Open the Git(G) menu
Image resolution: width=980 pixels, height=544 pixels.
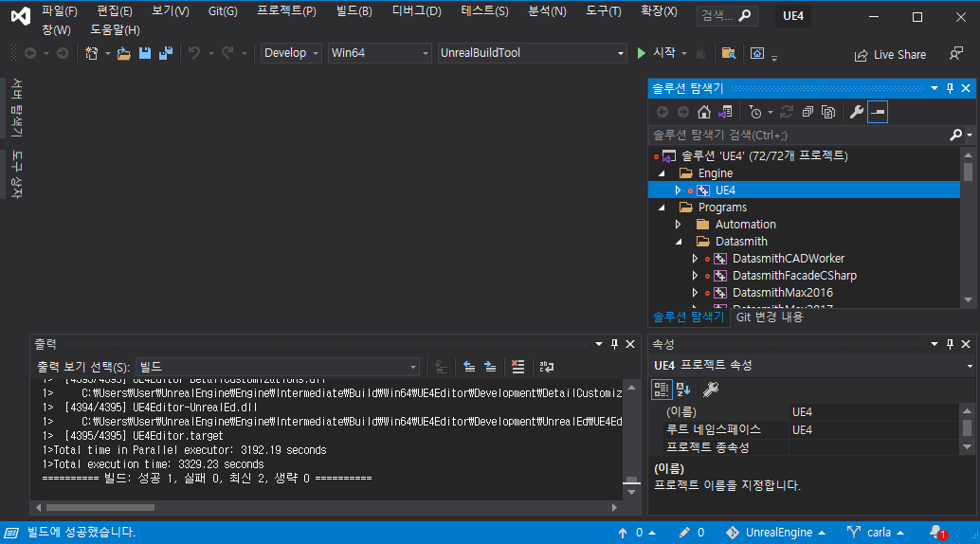coord(223,11)
